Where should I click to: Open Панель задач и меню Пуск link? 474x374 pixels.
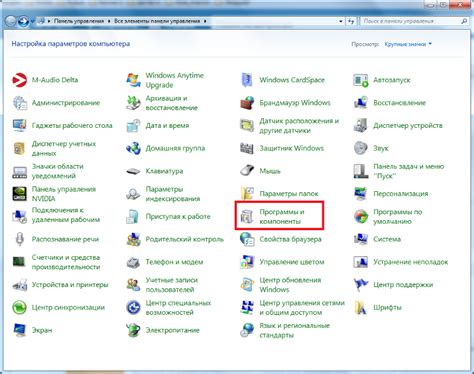click(409, 171)
